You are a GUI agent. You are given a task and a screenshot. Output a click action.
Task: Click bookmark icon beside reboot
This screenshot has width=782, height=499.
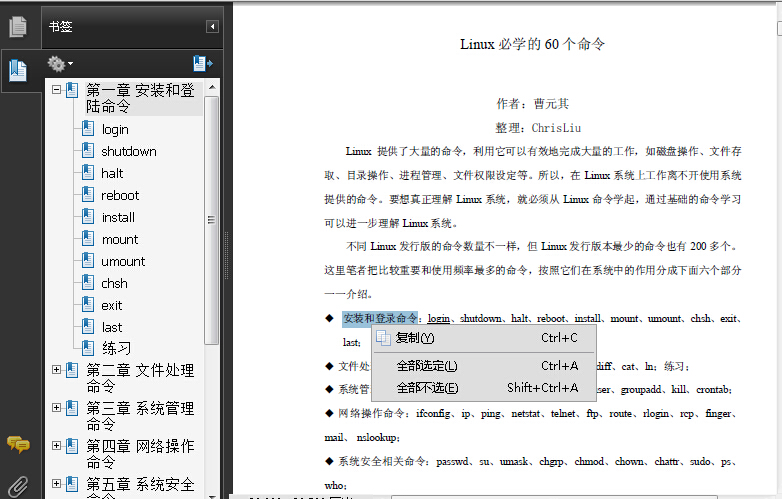[88, 194]
